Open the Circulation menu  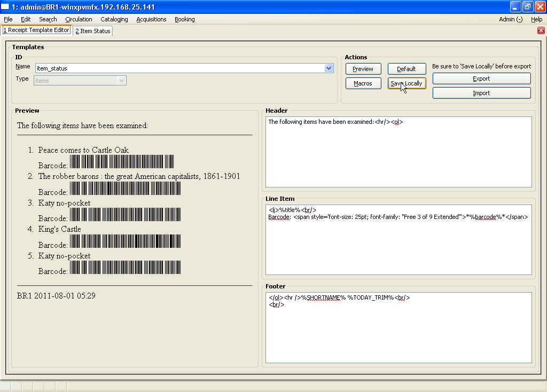(x=79, y=19)
